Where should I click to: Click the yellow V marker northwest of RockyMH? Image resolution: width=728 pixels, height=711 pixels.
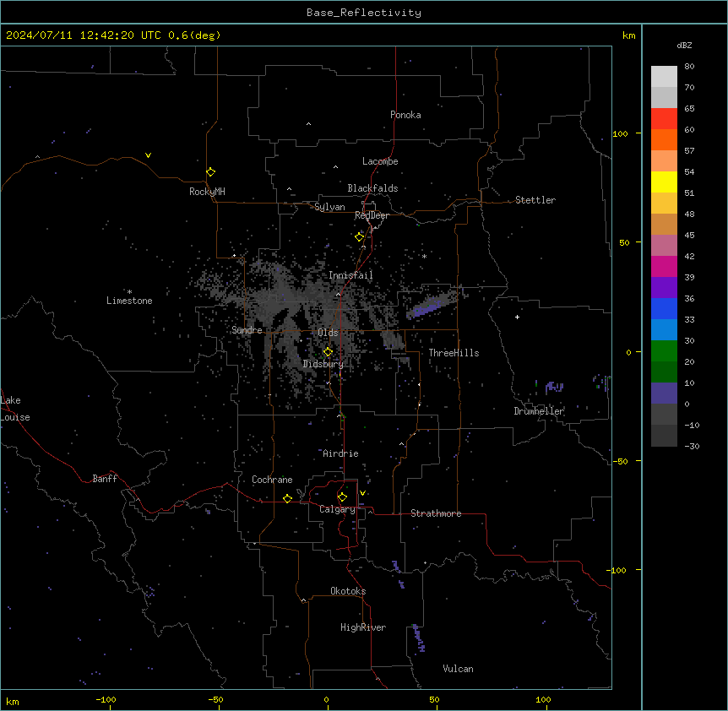click(148, 155)
